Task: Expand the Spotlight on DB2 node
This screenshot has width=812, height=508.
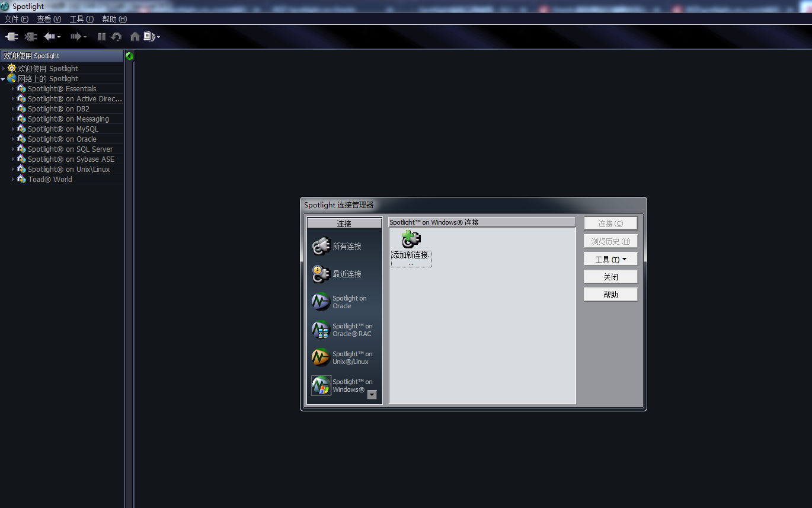Action: click(13, 109)
